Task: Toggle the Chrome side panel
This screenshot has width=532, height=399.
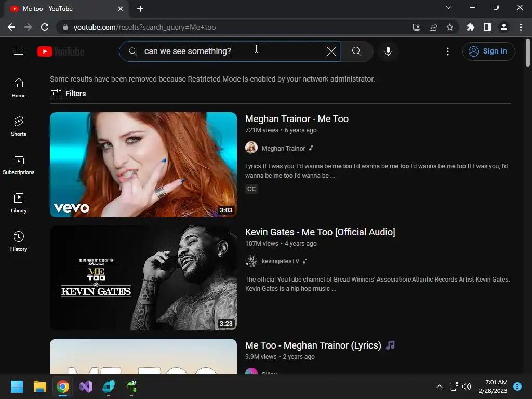Action: tap(487, 27)
